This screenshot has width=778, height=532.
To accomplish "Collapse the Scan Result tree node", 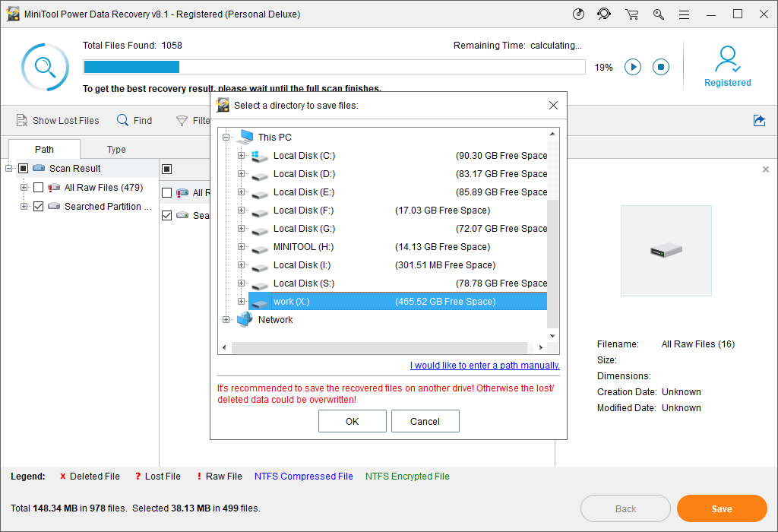I will click(8, 169).
